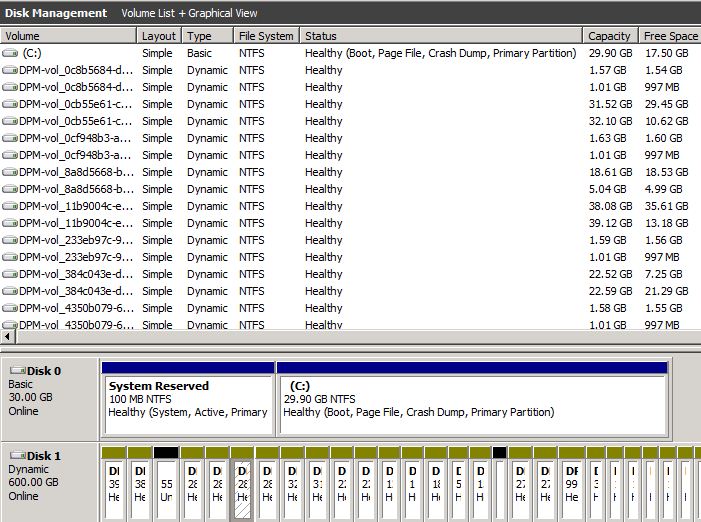Click the 18.53 GB free space value

coord(666,172)
